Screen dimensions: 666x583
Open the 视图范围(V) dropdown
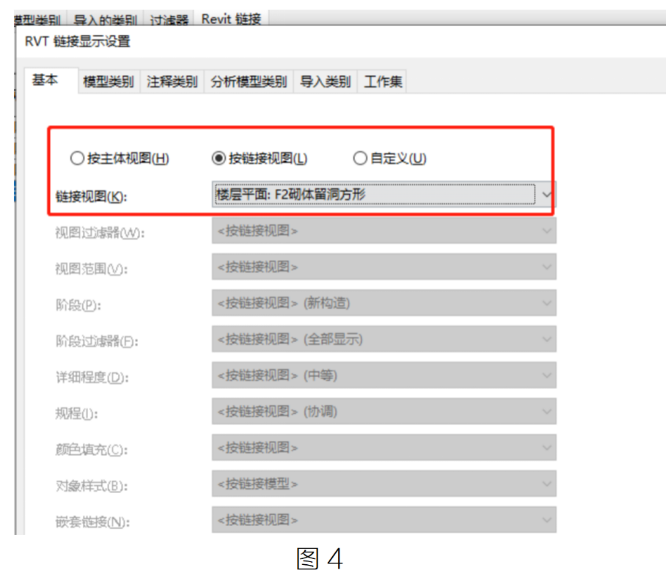[x=384, y=267]
